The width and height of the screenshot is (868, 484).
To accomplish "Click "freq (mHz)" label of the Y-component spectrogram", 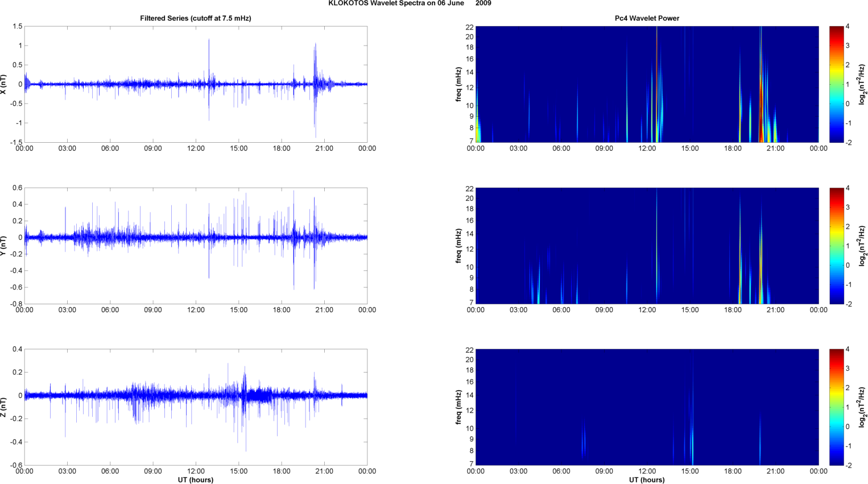I will pos(458,246).
